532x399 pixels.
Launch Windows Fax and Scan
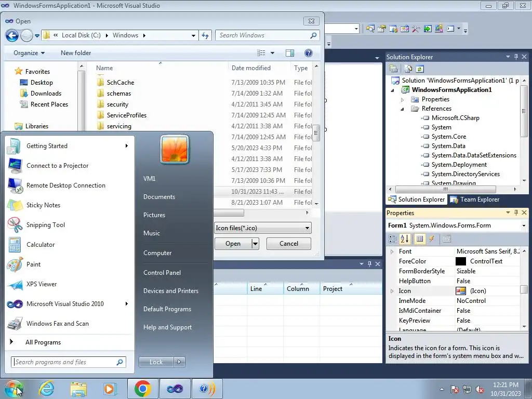[x=68, y=324]
